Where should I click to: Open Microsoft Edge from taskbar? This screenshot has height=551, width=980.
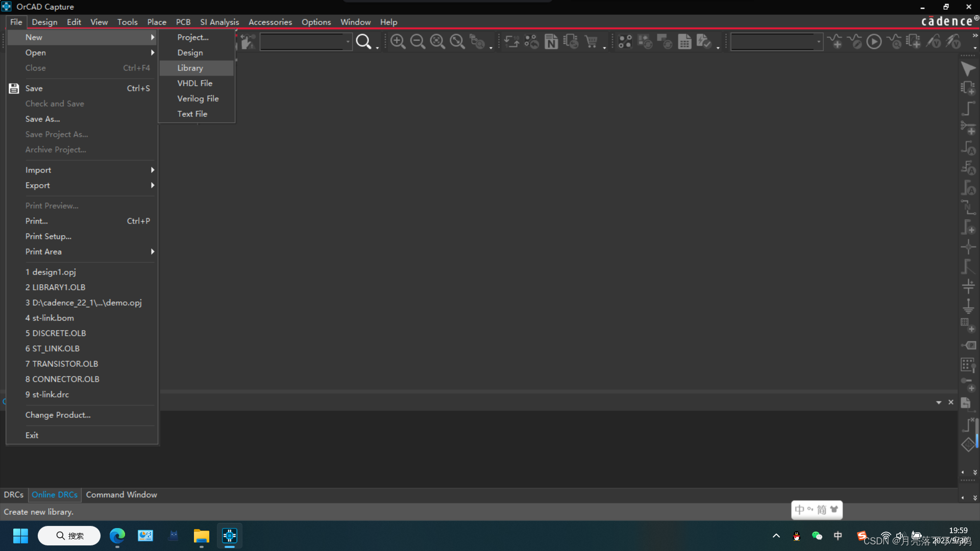click(x=117, y=536)
